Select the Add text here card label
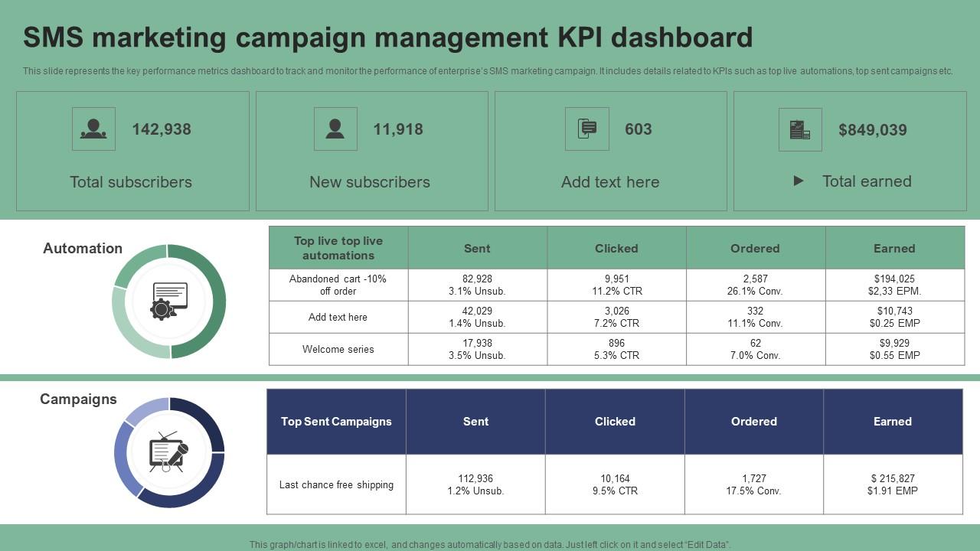This screenshot has width=980, height=551. coord(610,182)
